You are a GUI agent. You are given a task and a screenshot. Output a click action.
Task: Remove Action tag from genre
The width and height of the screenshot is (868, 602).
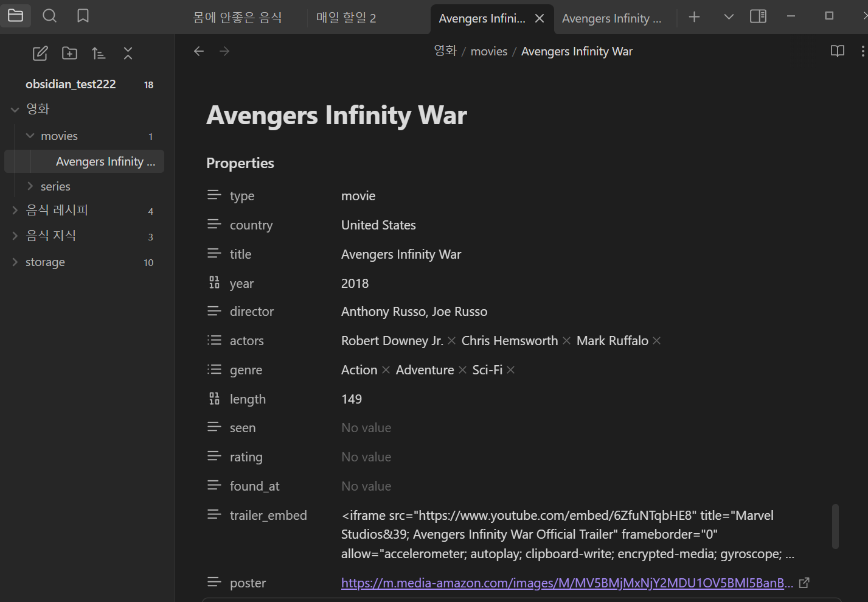point(386,370)
